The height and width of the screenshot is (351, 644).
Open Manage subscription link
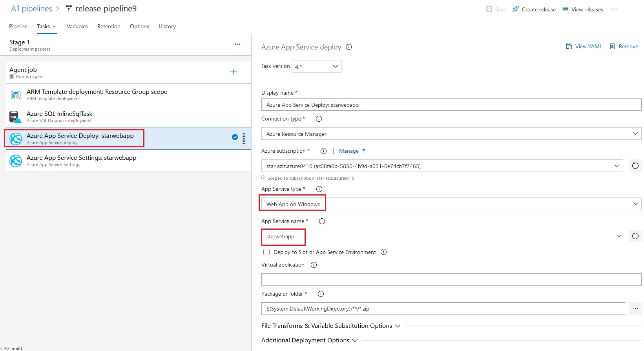tap(352, 151)
